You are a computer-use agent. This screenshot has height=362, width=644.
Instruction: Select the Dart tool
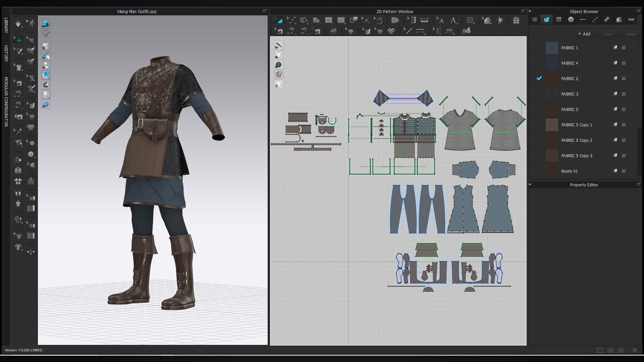(354, 20)
